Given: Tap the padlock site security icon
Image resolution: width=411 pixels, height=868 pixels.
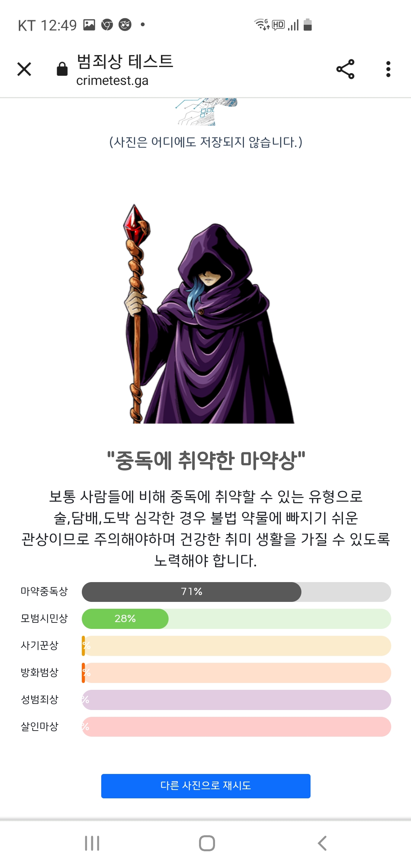Looking at the screenshot, I should pos(62,69).
